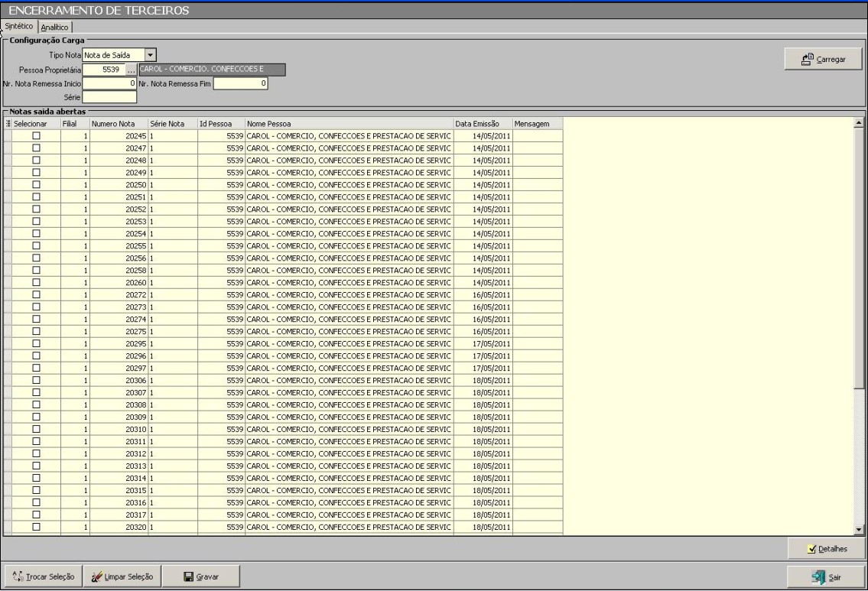
Task: Open Pessoa Proprietária lookup ellipsis button
Action: 131,70
